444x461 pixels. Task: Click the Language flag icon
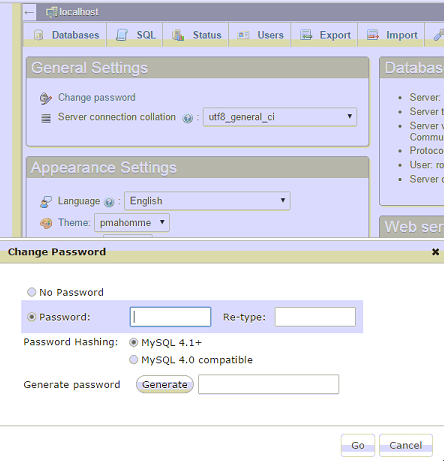[46, 202]
